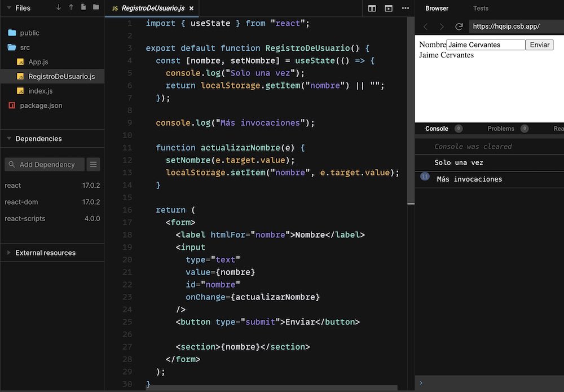Go back in the preview browser
564x392 pixels.
[x=426, y=27]
